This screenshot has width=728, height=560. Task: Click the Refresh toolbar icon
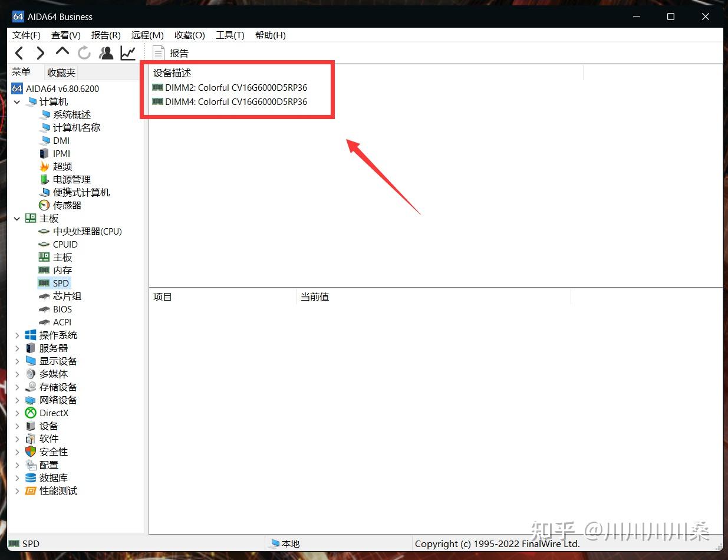point(84,53)
